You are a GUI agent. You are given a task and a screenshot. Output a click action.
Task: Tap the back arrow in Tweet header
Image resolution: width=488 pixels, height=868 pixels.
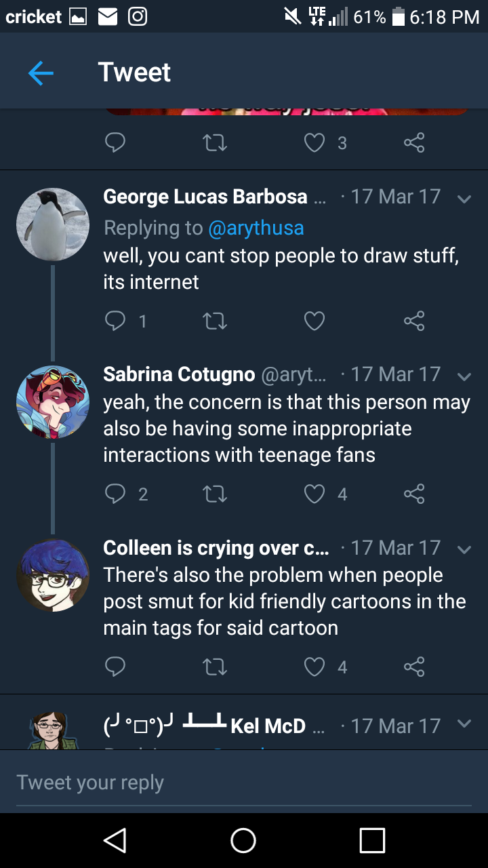[41, 73]
